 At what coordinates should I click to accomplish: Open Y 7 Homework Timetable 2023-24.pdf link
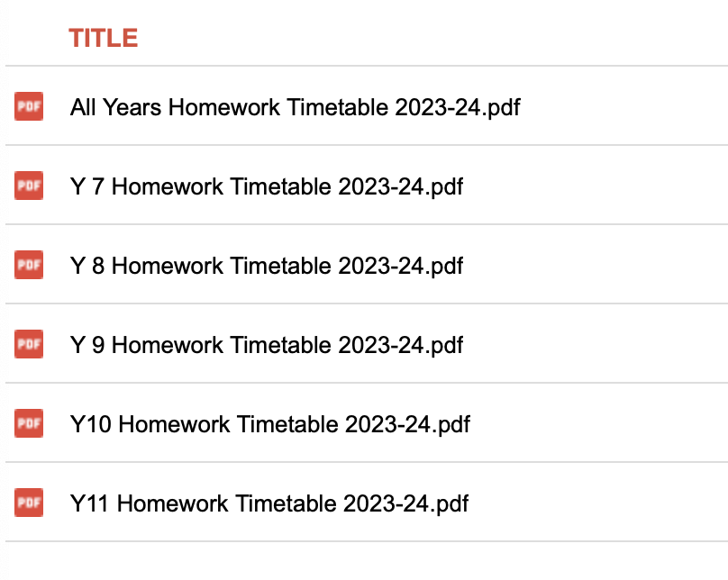click(x=267, y=187)
